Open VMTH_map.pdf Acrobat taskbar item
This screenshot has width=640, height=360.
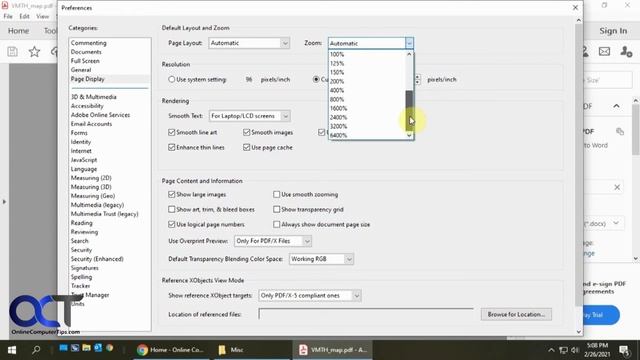click(x=333, y=350)
